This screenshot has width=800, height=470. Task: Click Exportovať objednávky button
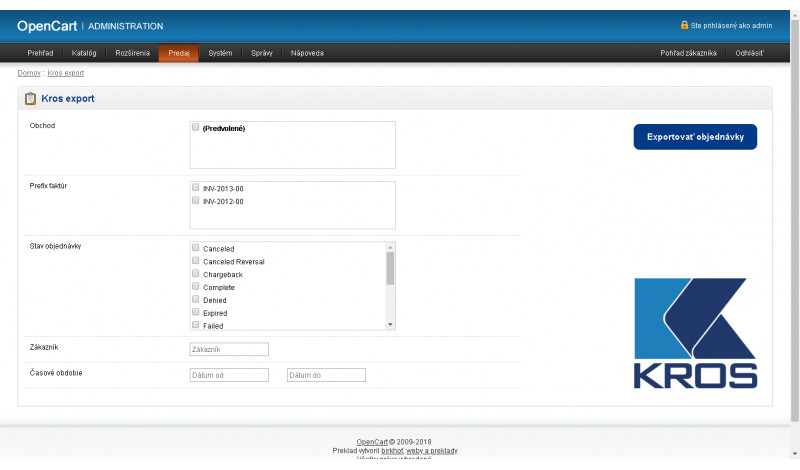click(x=695, y=137)
